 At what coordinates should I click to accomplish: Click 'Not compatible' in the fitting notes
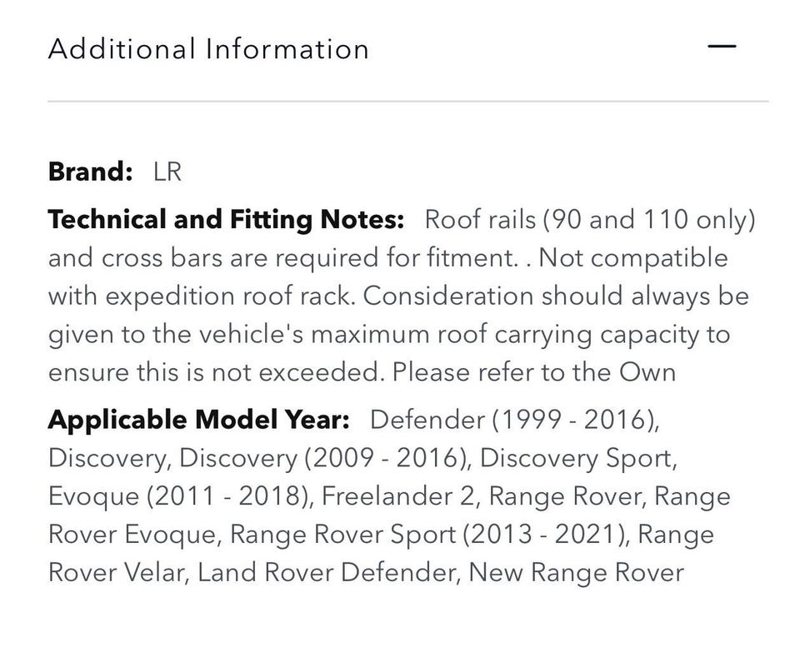click(633, 258)
